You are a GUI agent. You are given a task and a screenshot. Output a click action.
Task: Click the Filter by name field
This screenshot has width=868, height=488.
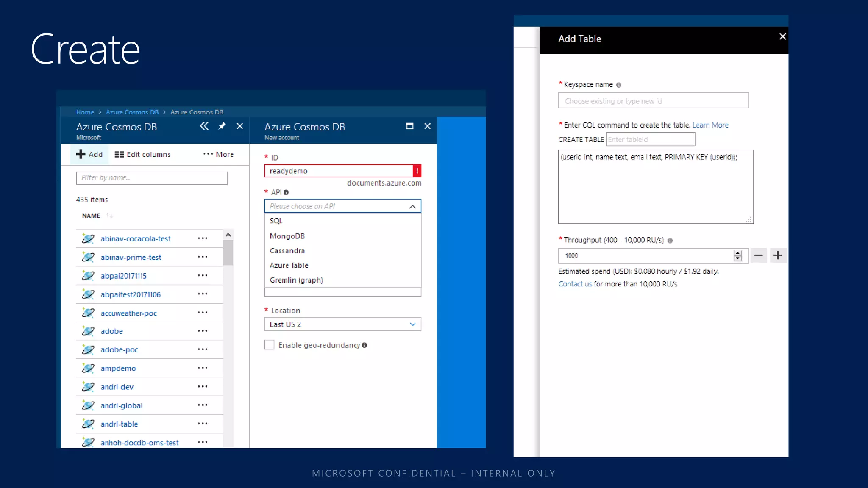point(152,178)
